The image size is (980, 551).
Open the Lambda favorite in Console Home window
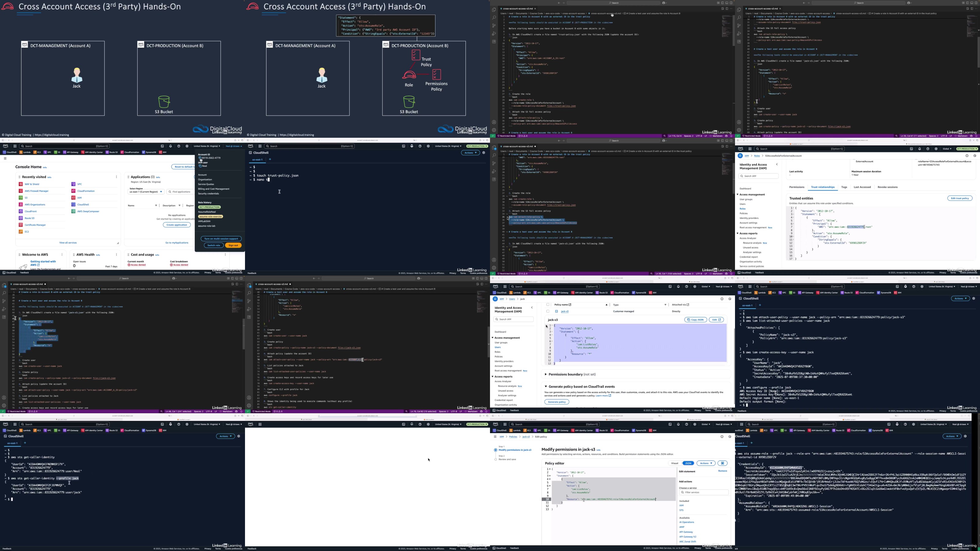(x=25, y=152)
